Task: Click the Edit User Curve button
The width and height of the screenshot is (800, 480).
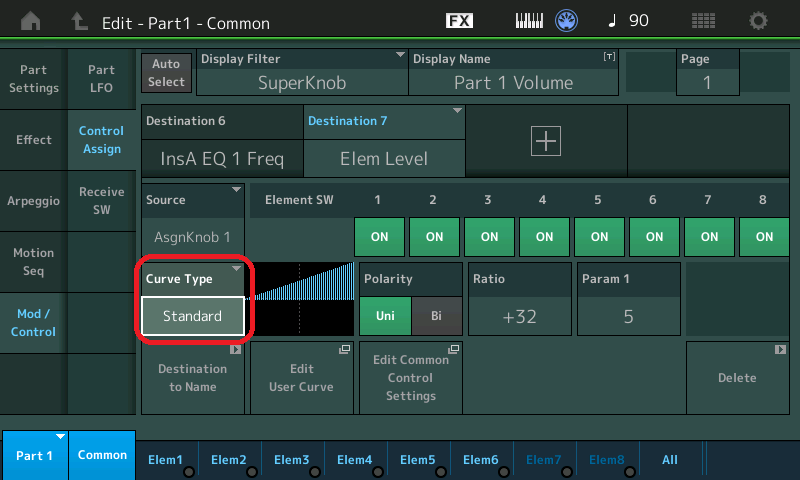Action: pyautogui.click(x=301, y=378)
